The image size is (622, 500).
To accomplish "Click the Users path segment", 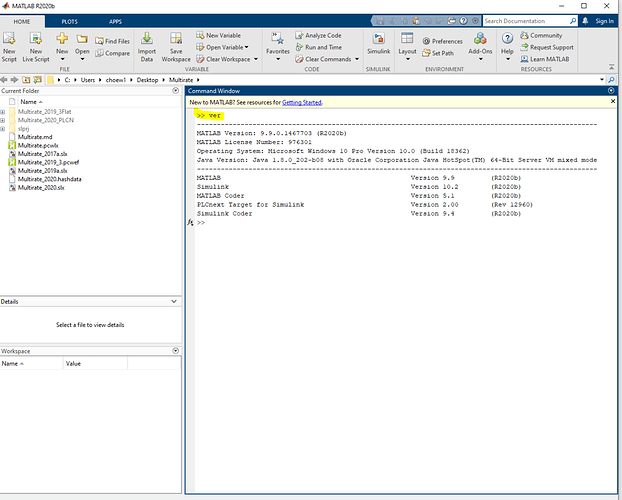I will coord(88,80).
